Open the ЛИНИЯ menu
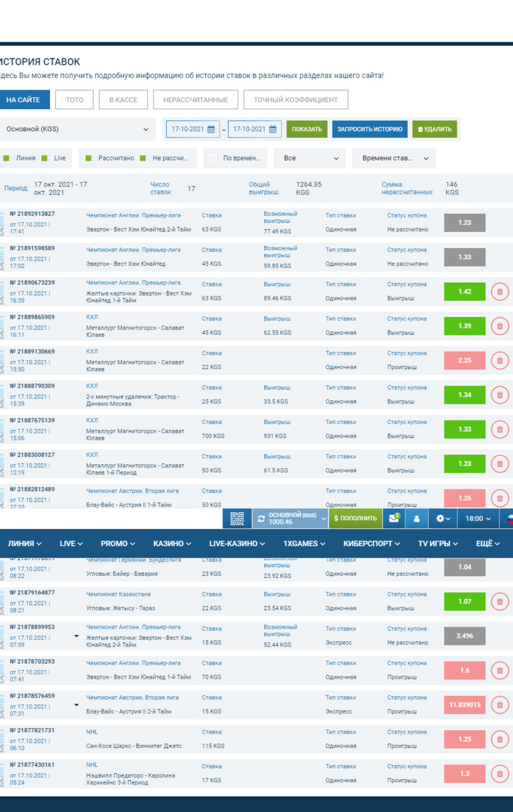 pyautogui.click(x=25, y=544)
